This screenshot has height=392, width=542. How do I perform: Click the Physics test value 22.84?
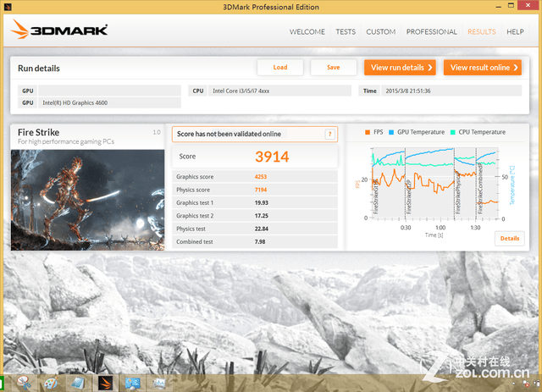pyautogui.click(x=262, y=229)
